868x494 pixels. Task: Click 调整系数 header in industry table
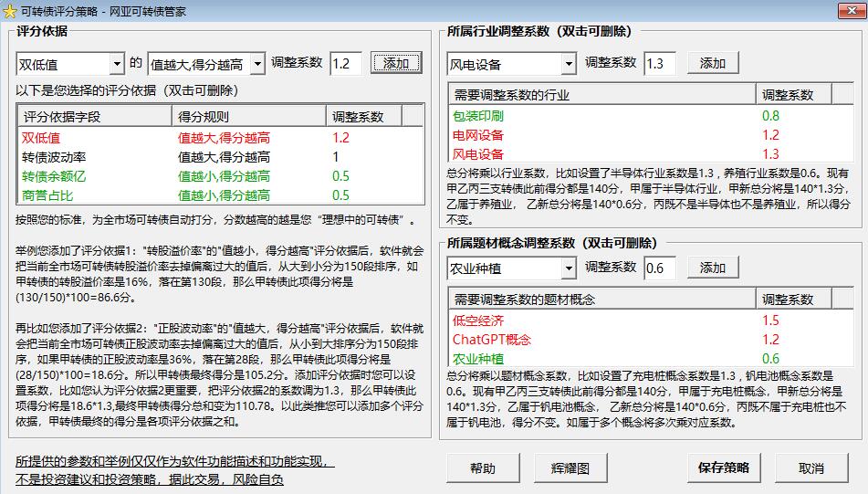(x=794, y=95)
